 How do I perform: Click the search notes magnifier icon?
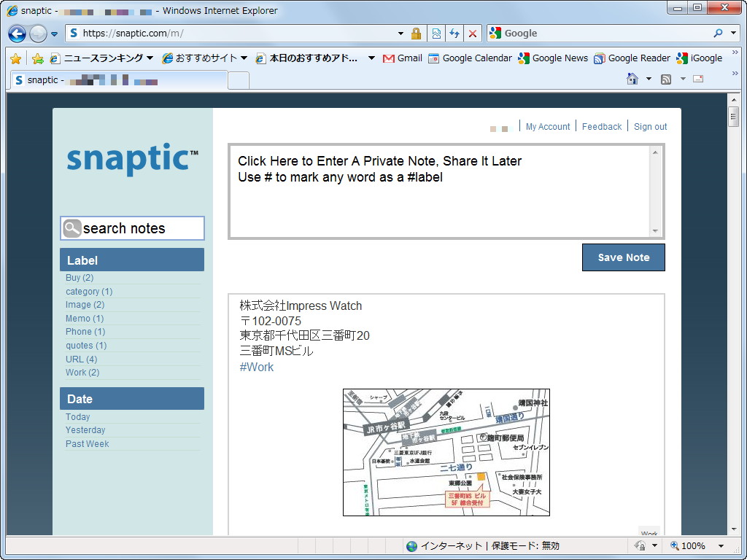click(x=72, y=228)
